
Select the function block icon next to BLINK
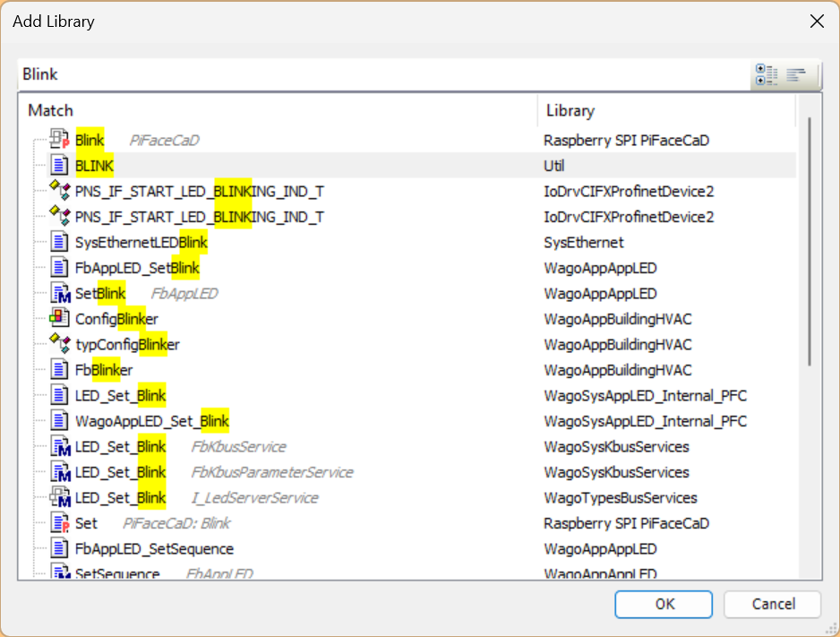point(59,165)
